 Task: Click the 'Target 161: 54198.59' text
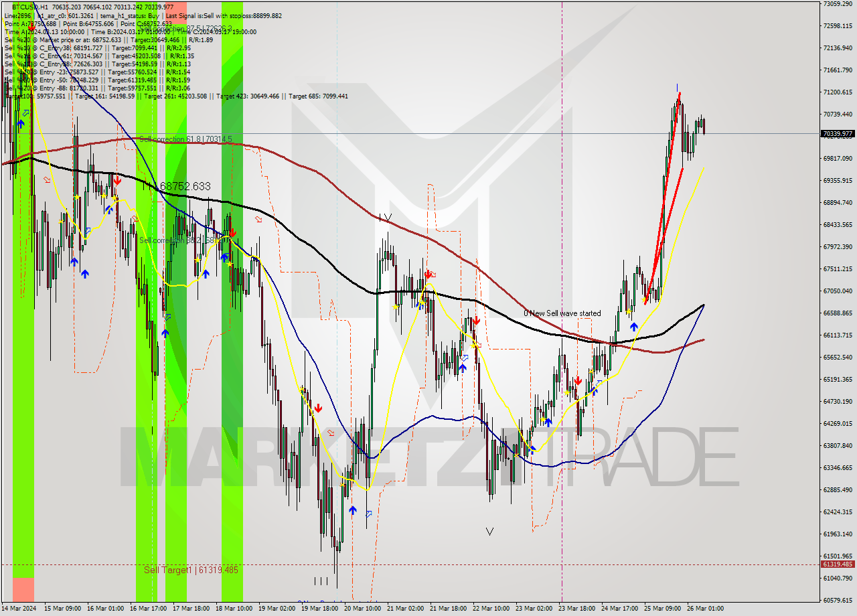click(x=105, y=96)
